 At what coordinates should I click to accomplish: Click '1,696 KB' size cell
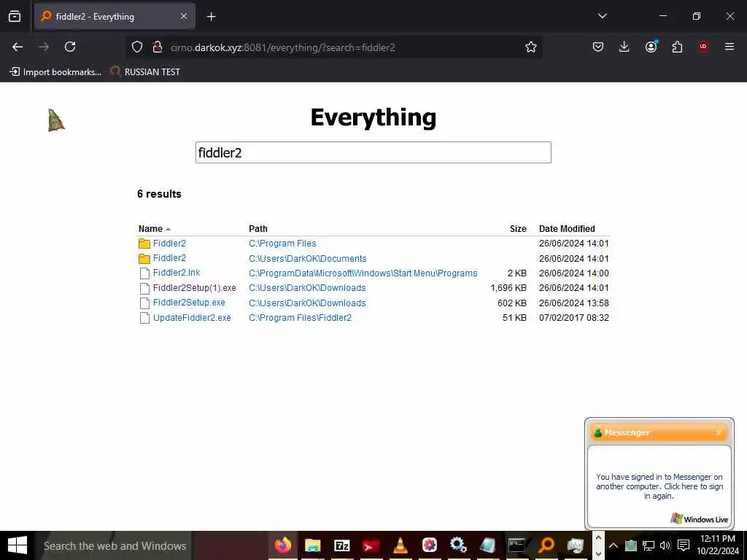(508, 287)
